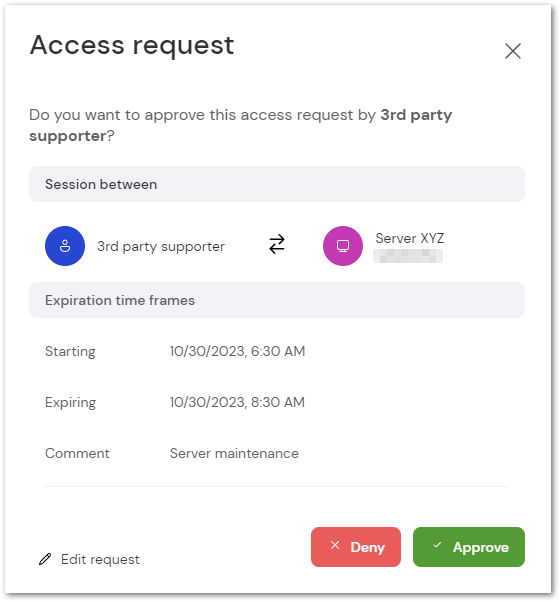Viewport: 560px width, 602px height.
Task: Click the blue supporter avatar icon
Action: click(x=65, y=246)
